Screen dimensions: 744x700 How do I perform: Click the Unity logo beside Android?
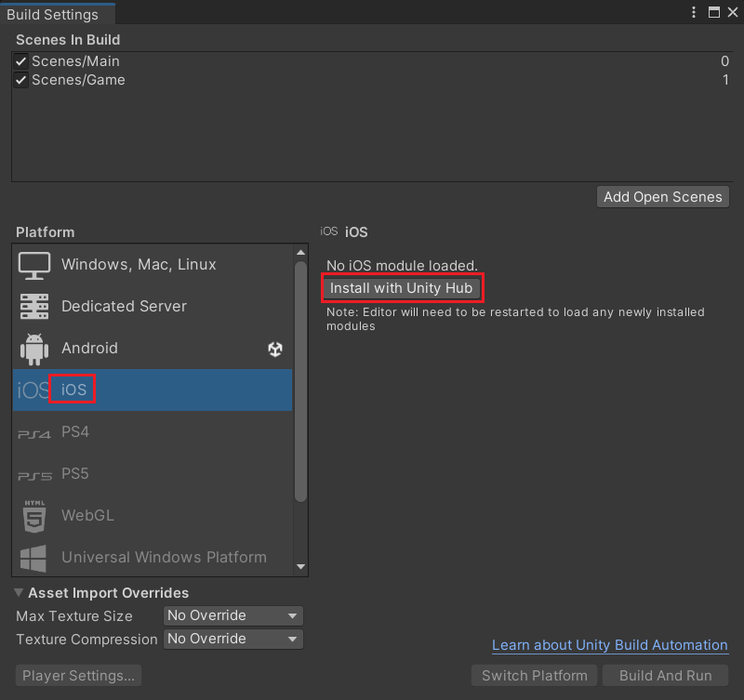coord(275,349)
